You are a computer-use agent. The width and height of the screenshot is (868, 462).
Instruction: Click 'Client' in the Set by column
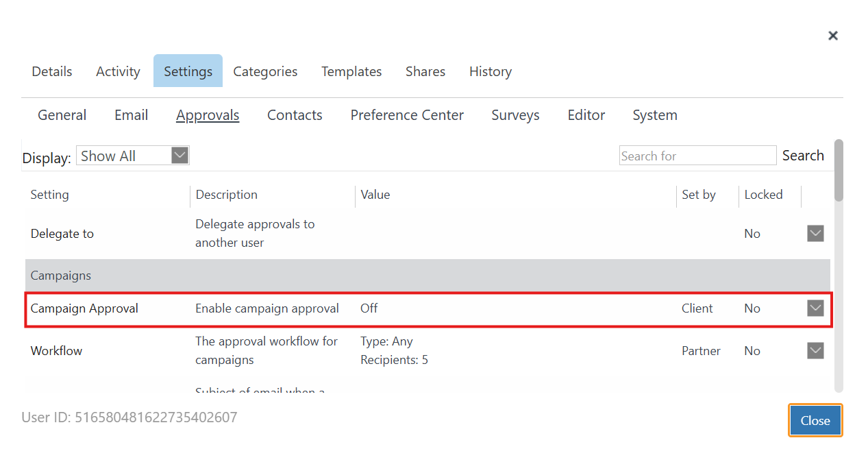(697, 308)
